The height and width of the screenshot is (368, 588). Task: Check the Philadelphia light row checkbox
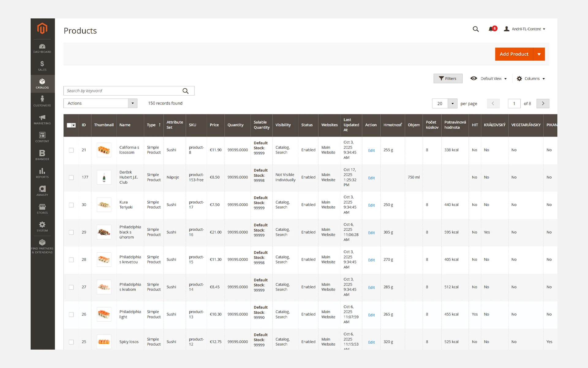[71, 315]
